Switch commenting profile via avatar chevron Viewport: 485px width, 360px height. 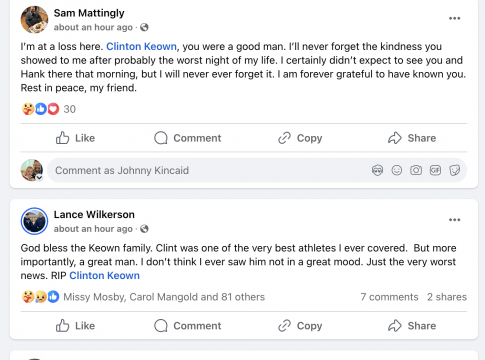(39, 177)
